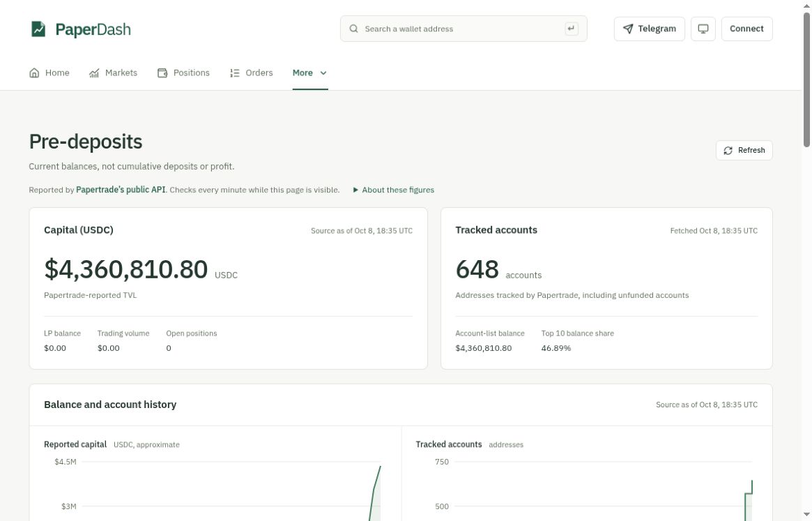Click the 500 chart axis label
The height and width of the screenshot is (521, 812).
[x=442, y=506]
